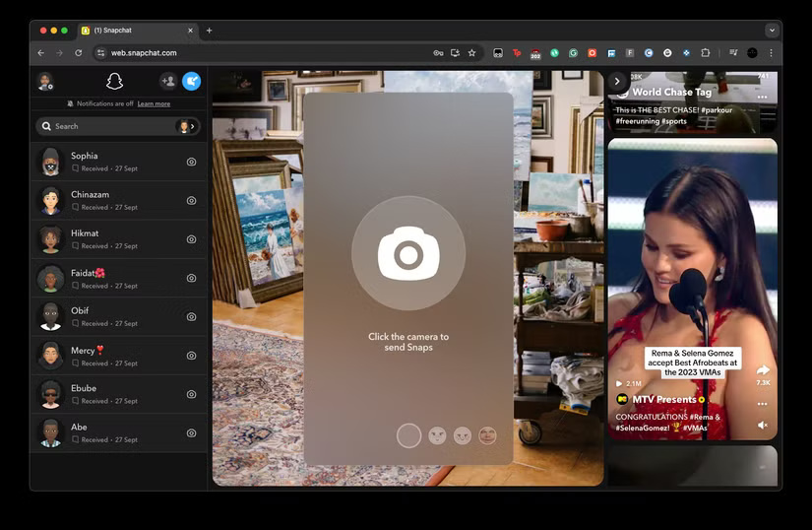Open camera snap for Hikmat

(191, 239)
